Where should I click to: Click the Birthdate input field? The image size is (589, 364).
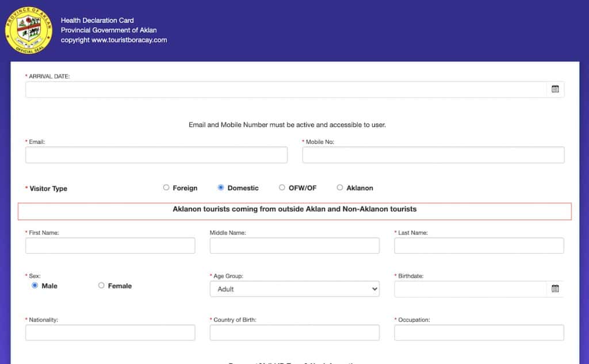pos(469,289)
